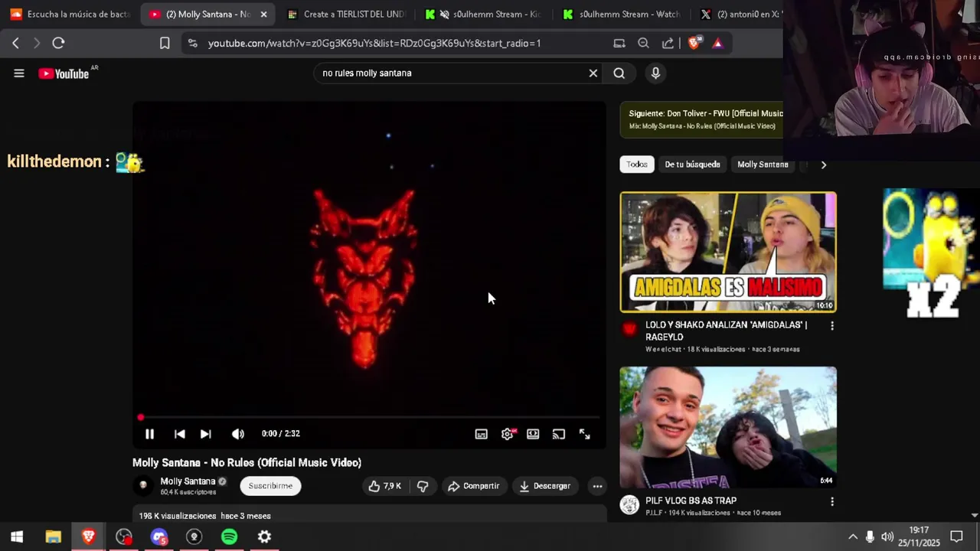Select the 'Molly Santana' filter chip
980x551 pixels.
[x=763, y=165]
